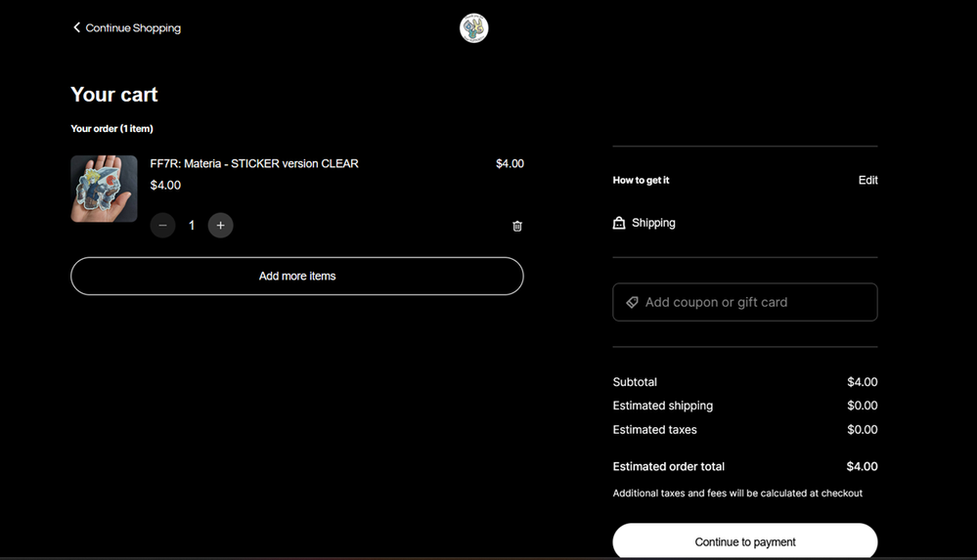Click Edit next to How to get it
This screenshot has height=560, width=977.
[x=867, y=180]
